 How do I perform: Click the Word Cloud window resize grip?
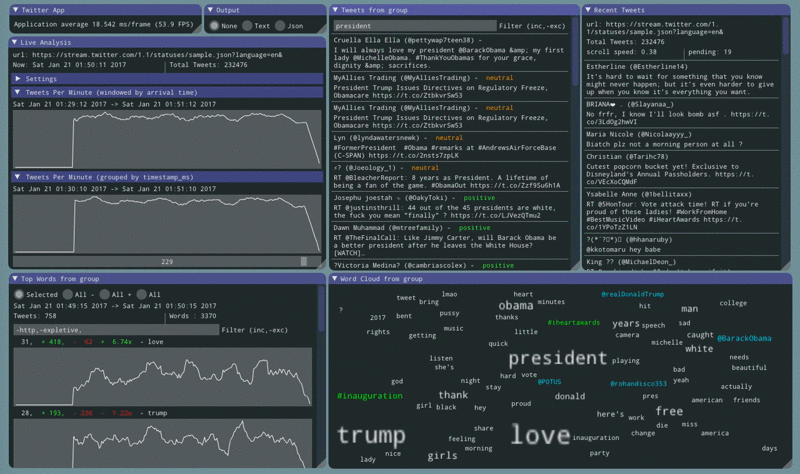click(x=787, y=464)
